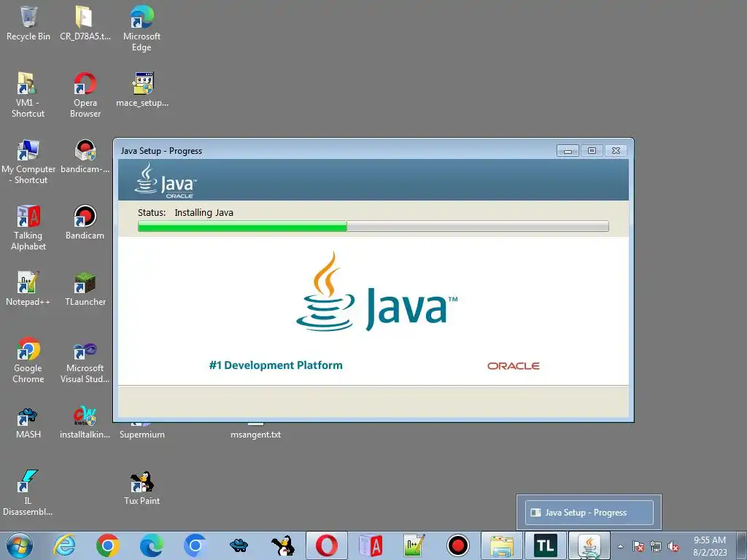Image resolution: width=747 pixels, height=560 pixels.
Task: Click the Java installation progress bar
Action: (x=373, y=226)
